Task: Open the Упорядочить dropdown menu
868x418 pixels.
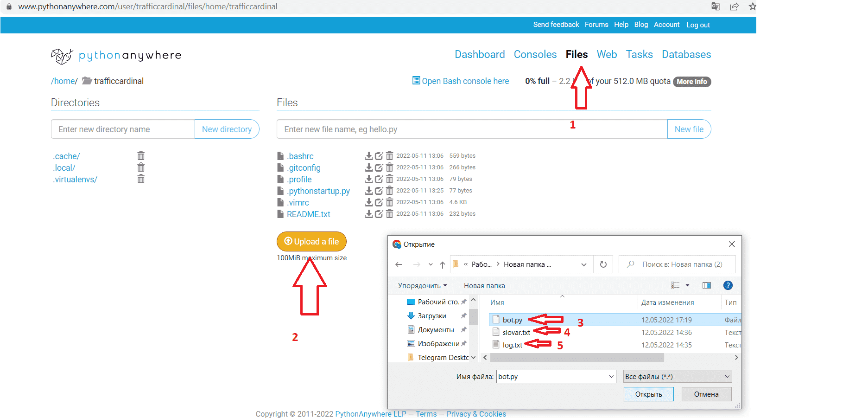Action: point(422,286)
